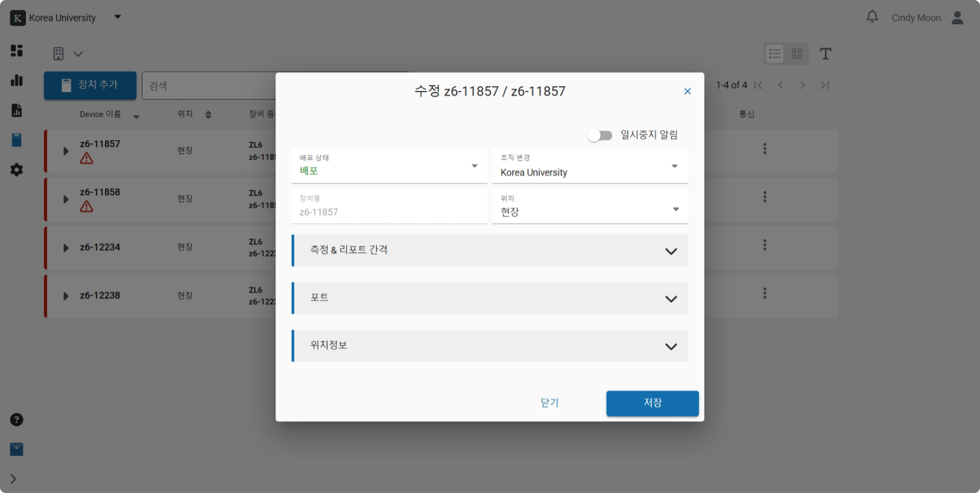Image resolution: width=980 pixels, height=493 pixels.
Task: Click the blue mail sidebar icon
Action: pos(17,449)
